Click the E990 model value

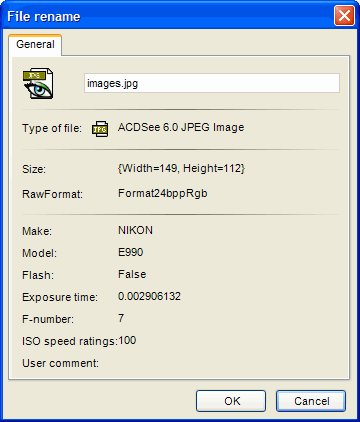(130, 252)
